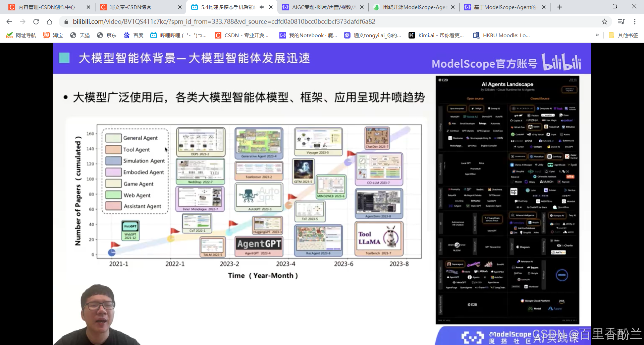Expand hidden bookmarks chevron
This screenshot has width=644, height=345.
click(597, 35)
